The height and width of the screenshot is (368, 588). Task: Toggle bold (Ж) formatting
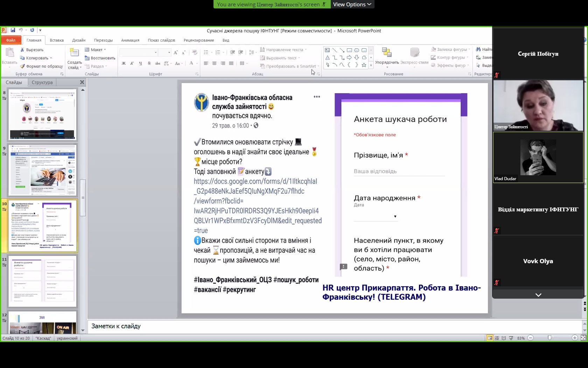coord(124,63)
